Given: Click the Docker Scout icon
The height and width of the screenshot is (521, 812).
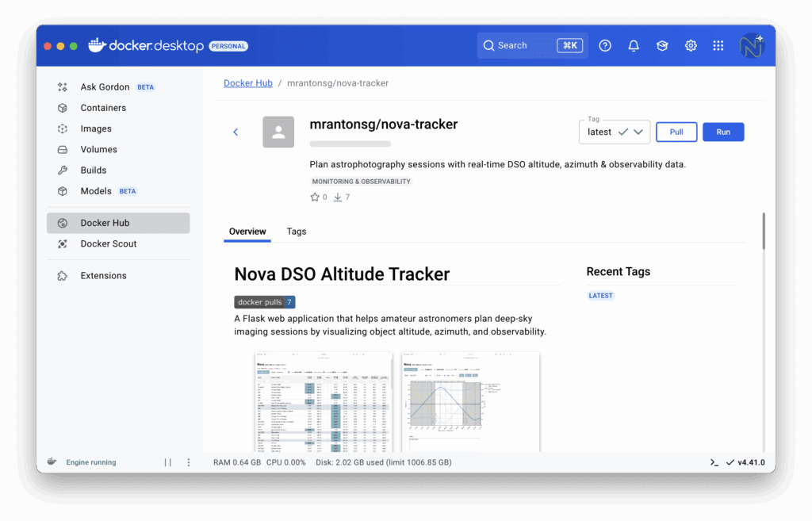Looking at the screenshot, I should point(63,244).
